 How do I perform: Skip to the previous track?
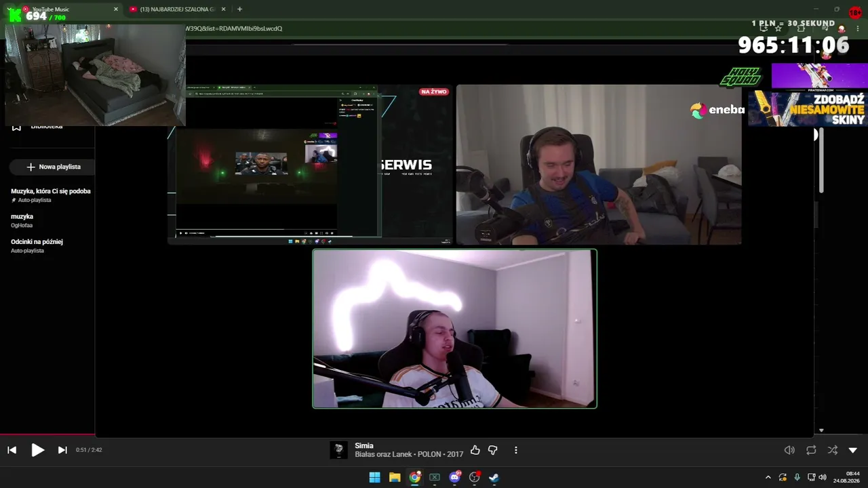click(x=12, y=450)
